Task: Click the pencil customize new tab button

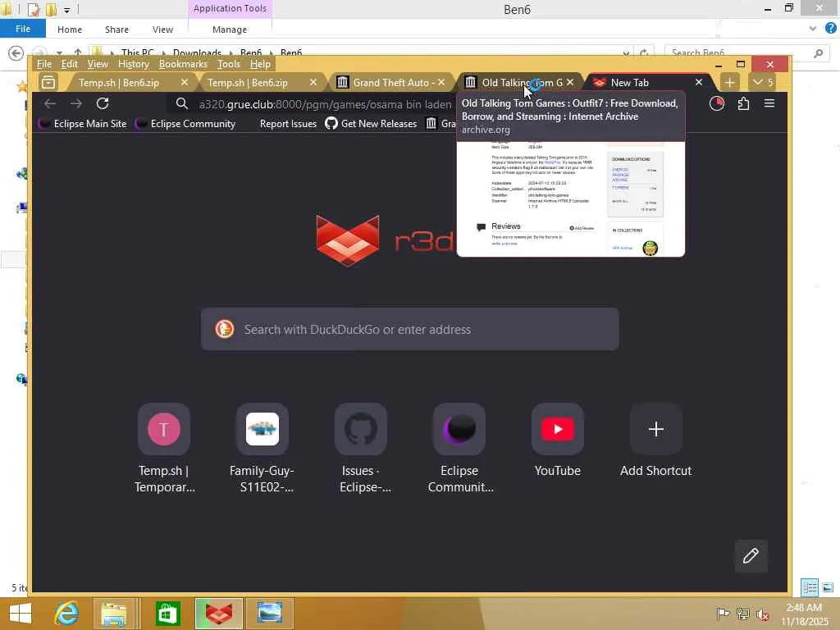Action: click(x=751, y=556)
